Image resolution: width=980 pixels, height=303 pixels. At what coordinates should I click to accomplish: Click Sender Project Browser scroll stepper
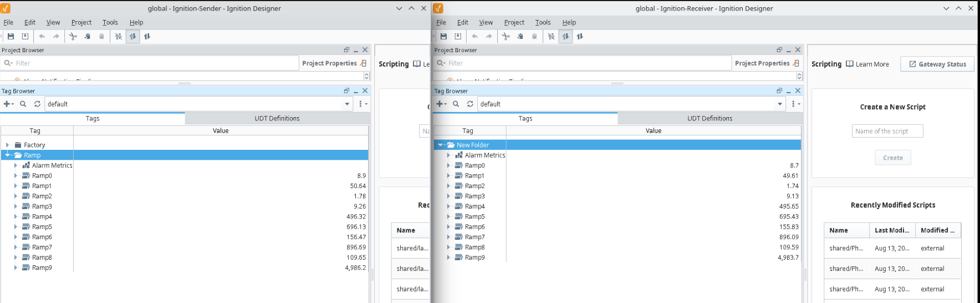(366, 76)
